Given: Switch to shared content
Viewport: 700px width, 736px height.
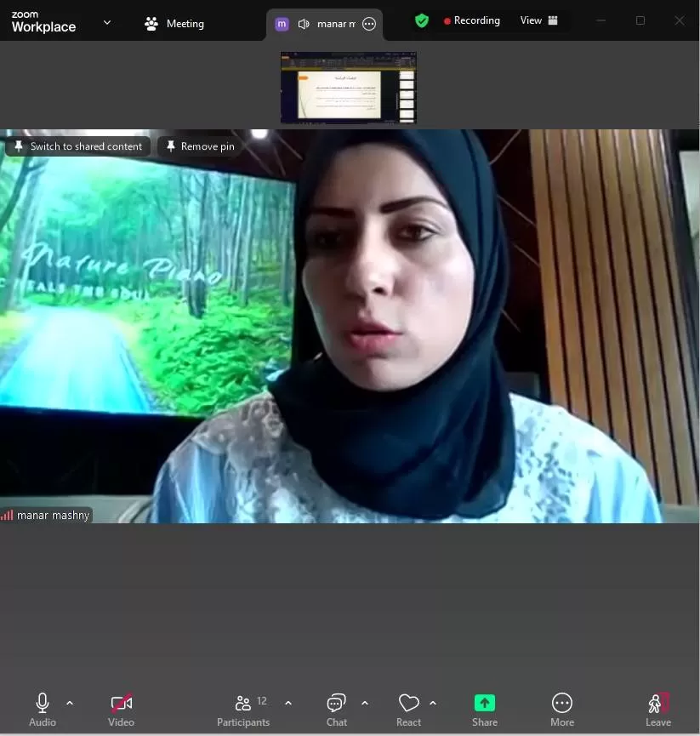Looking at the screenshot, I should point(78,146).
